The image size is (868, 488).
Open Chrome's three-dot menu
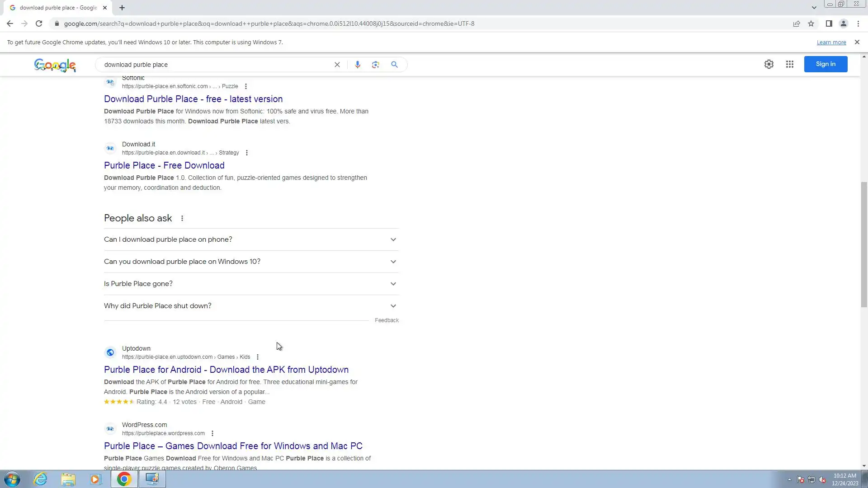pos(858,23)
